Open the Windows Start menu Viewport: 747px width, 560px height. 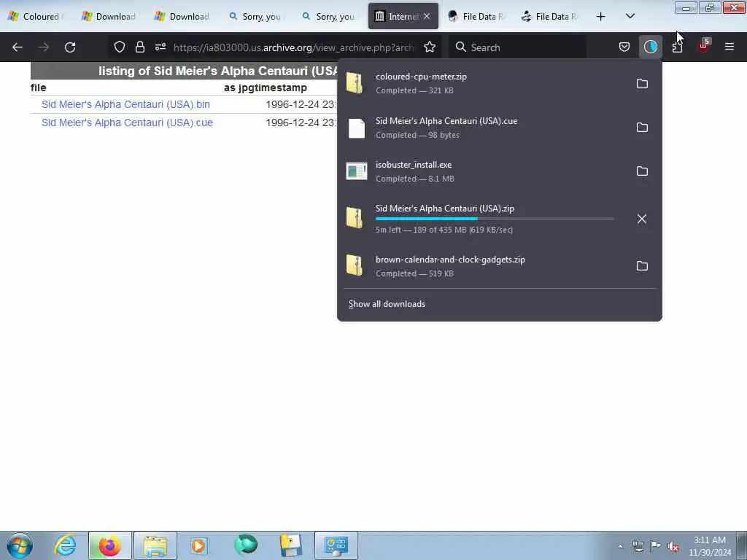tap(20, 545)
